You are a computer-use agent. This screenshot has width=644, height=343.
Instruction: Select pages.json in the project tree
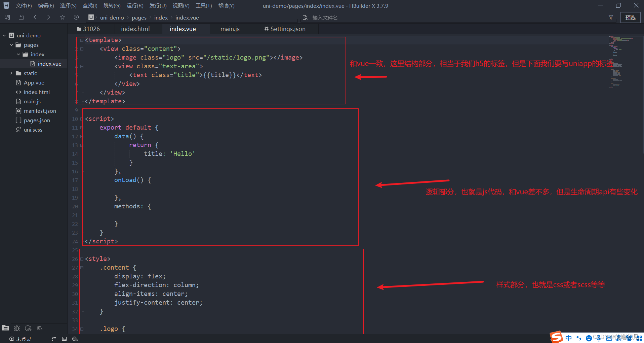point(34,120)
